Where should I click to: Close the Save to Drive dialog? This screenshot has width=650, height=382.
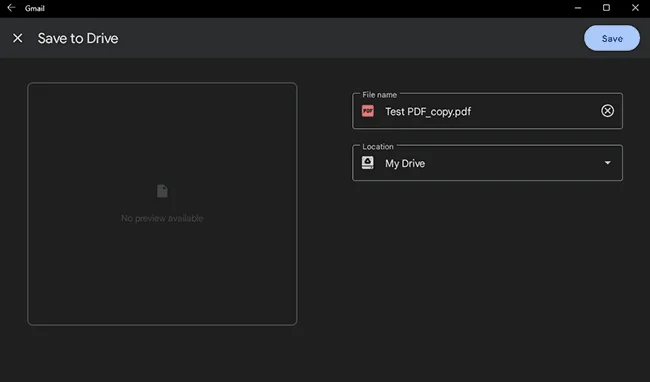tap(17, 38)
